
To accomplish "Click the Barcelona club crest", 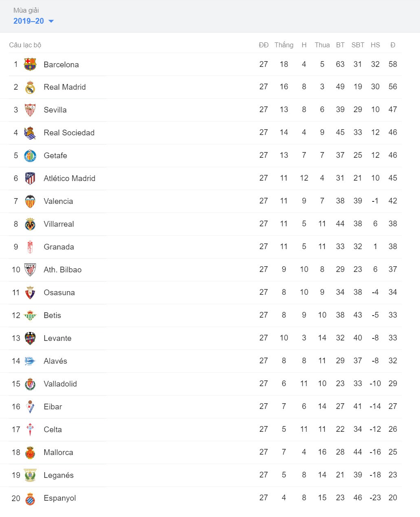I will pyautogui.click(x=30, y=64).
